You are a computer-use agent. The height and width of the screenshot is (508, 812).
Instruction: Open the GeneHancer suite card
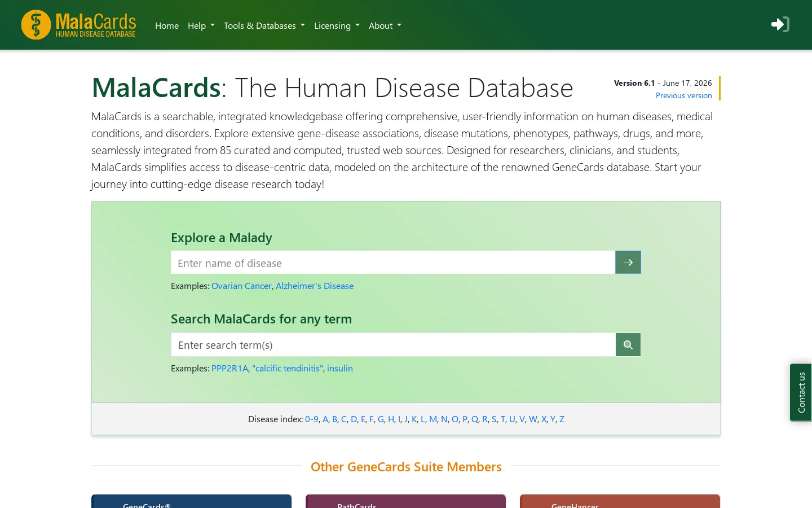pyautogui.click(x=620, y=501)
